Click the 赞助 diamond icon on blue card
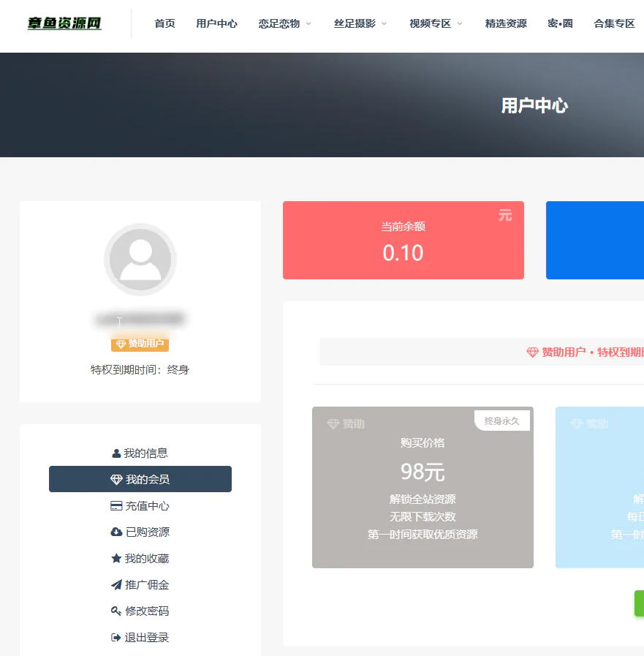 click(x=577, y=424)
